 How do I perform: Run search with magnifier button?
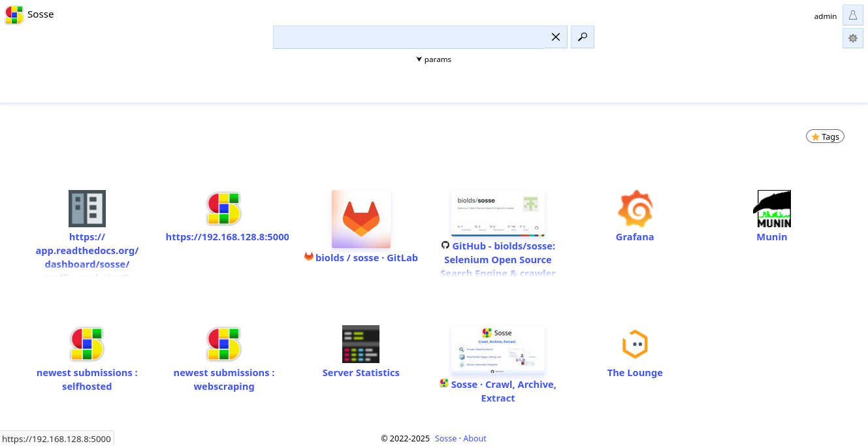[583, 37]
